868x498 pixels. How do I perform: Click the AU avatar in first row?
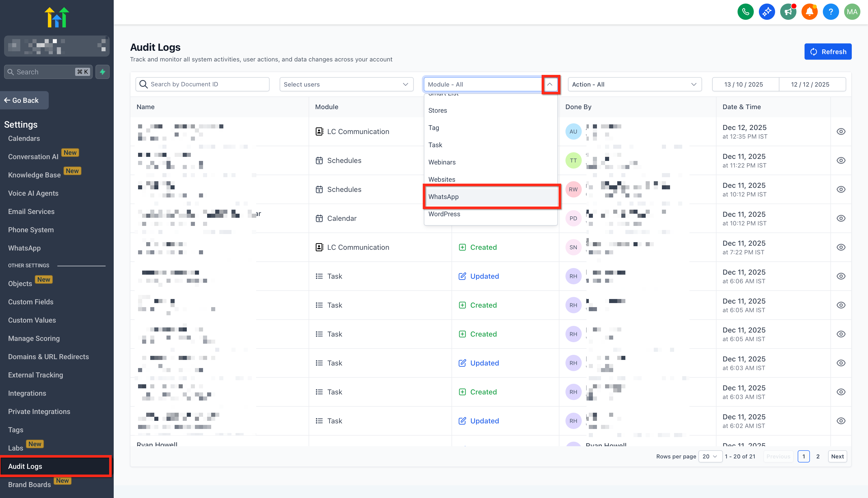573,132
